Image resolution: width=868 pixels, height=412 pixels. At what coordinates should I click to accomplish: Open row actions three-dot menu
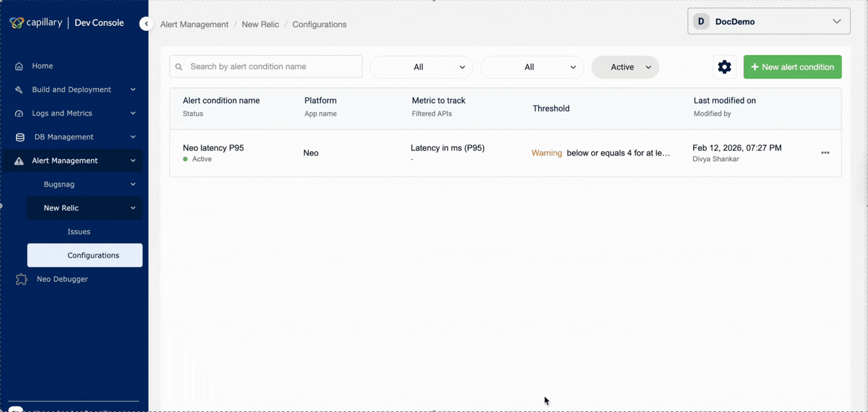825,153
